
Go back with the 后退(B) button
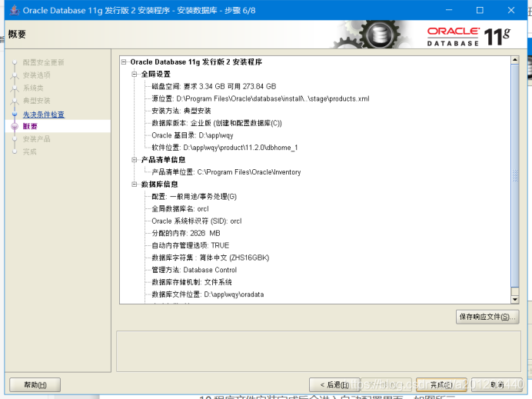(x=334, y=384)
